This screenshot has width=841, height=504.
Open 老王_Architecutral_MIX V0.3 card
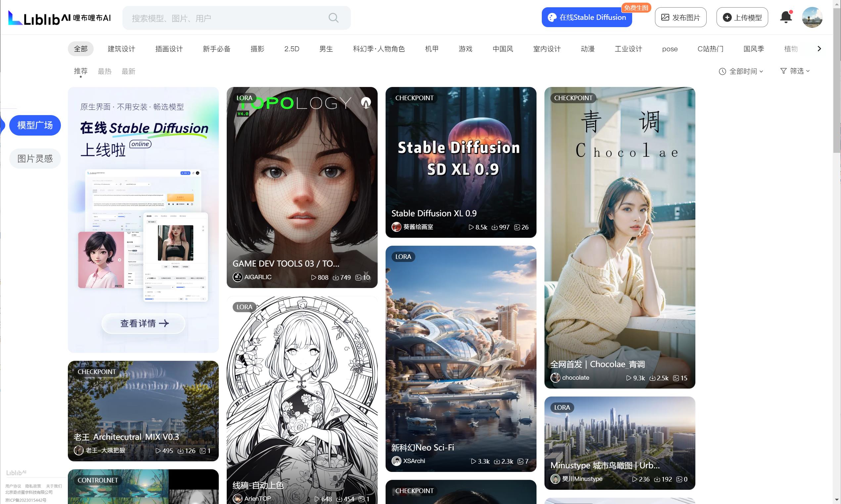point(143,411)
